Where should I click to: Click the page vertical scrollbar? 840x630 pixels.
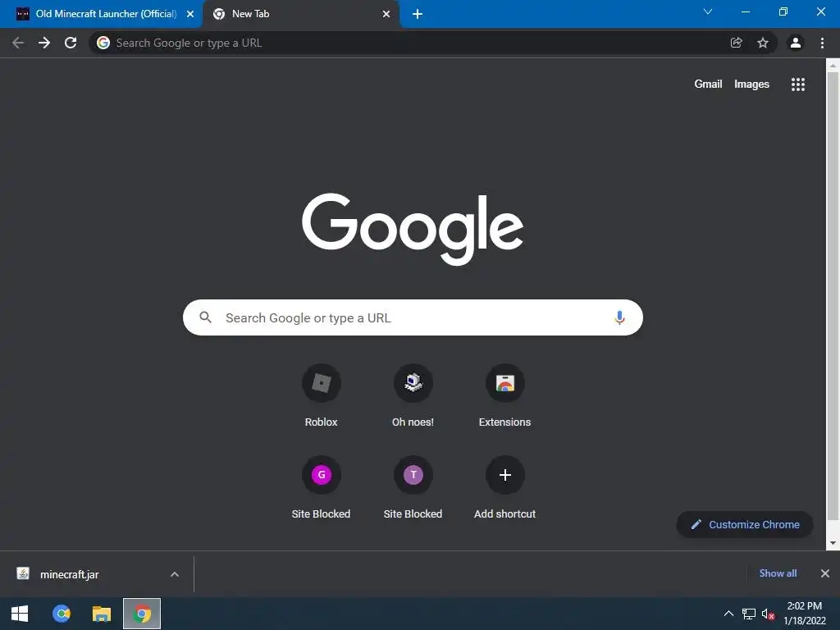[833, 295]
